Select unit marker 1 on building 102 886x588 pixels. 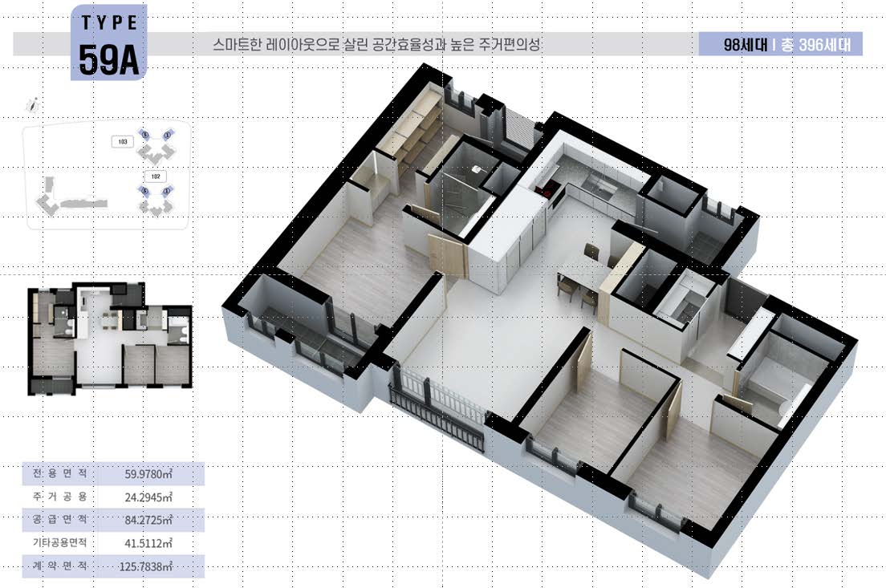pos(167,192)
